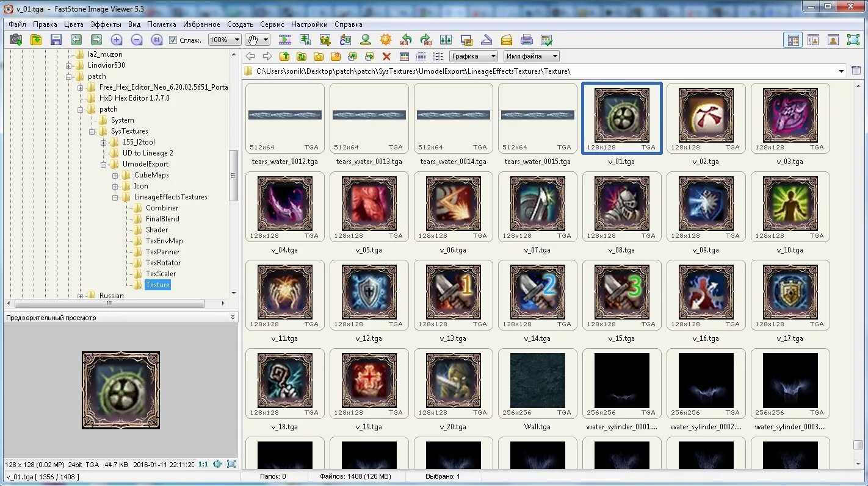Click the Email envelope icon
Viewport: 868px width, 486px height.
point(507,40)
